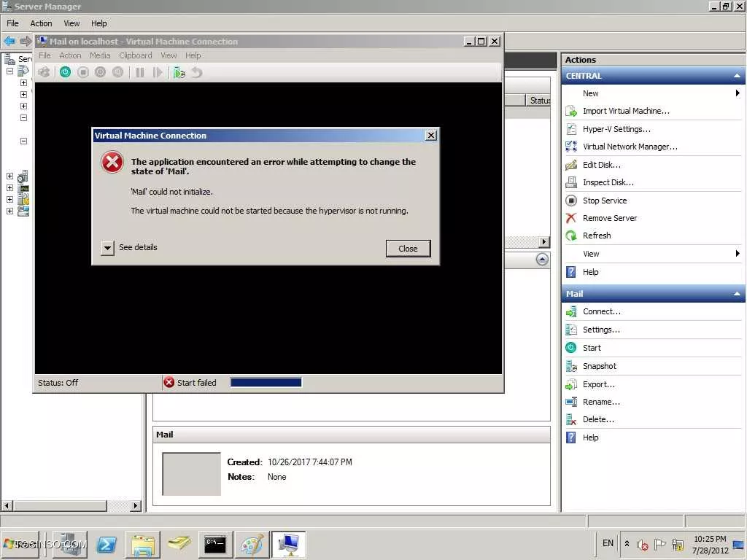Click Virtual Network Manager... action
Viewport: 747px width, 560px height.
tap(630, 147)
